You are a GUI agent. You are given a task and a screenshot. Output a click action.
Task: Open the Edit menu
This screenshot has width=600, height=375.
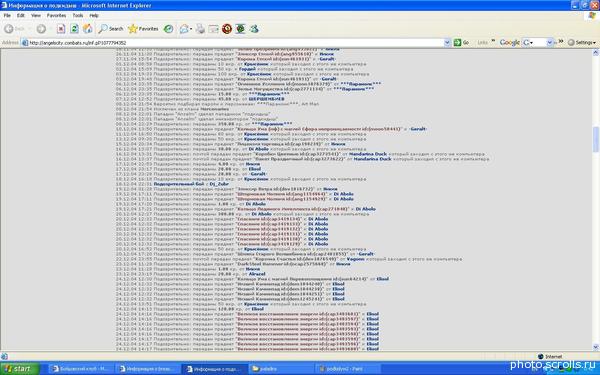point(21,15)
